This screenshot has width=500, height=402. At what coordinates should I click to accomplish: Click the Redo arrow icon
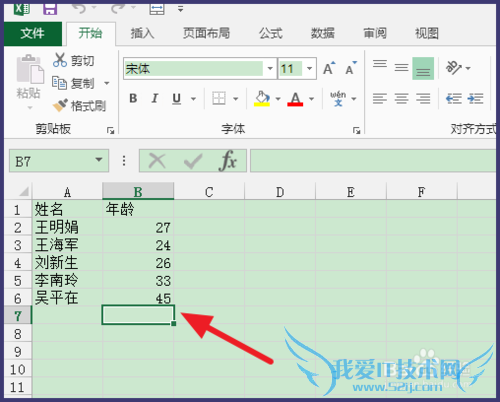pyautogui.click(x=117, y=8)
